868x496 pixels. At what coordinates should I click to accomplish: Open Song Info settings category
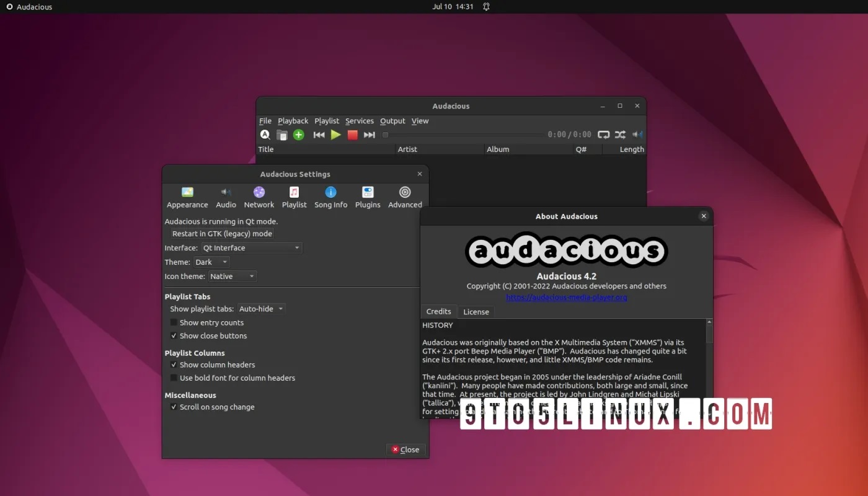(x=331, y=198)
